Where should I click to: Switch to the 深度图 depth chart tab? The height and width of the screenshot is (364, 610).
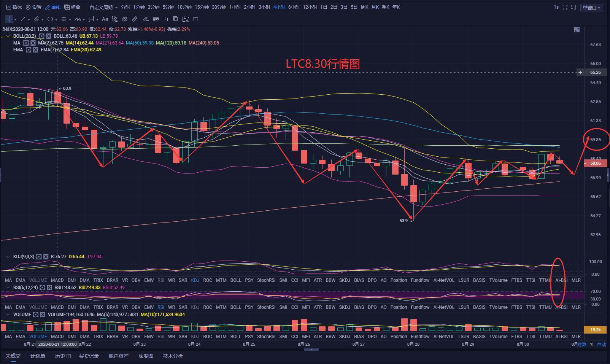point(146,356)
